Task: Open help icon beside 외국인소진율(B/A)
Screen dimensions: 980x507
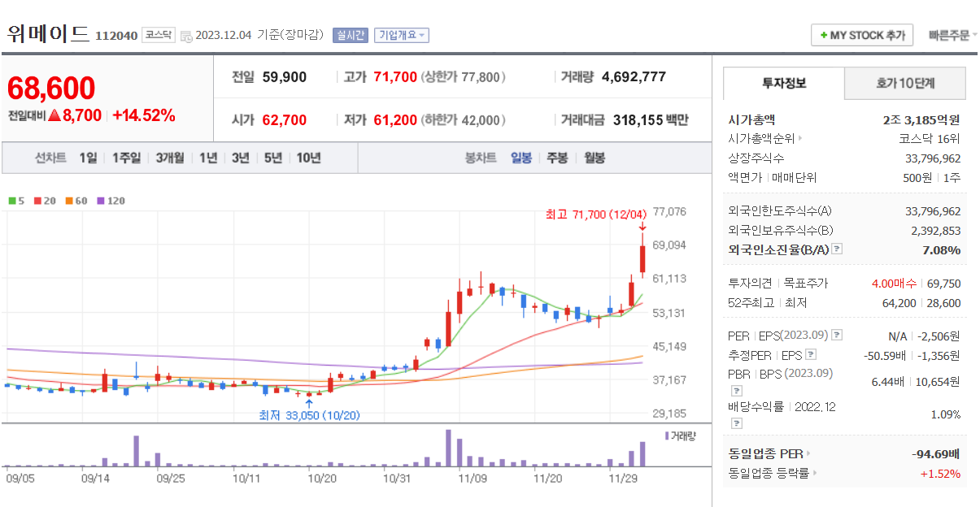Action: (837, 249)
